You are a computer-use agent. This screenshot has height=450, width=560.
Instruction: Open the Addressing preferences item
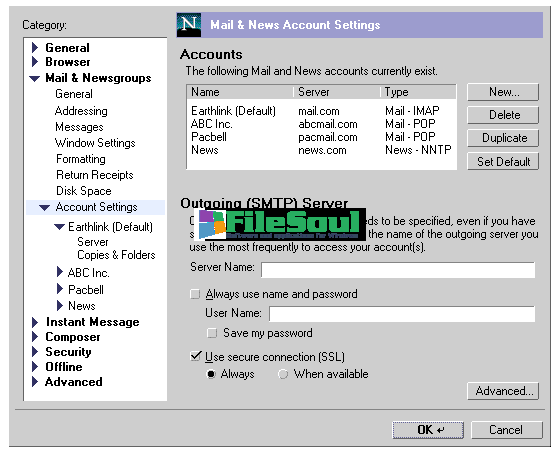point(81,111)
